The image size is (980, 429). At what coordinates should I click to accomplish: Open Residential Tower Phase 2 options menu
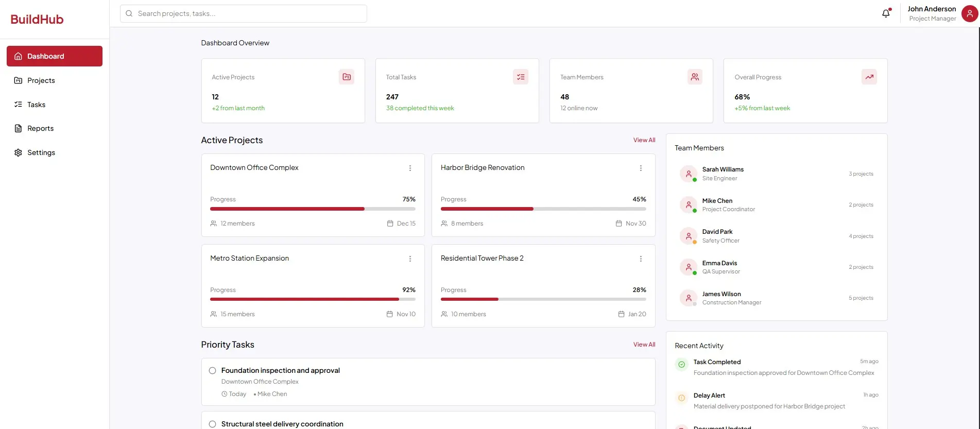(641, 259)
